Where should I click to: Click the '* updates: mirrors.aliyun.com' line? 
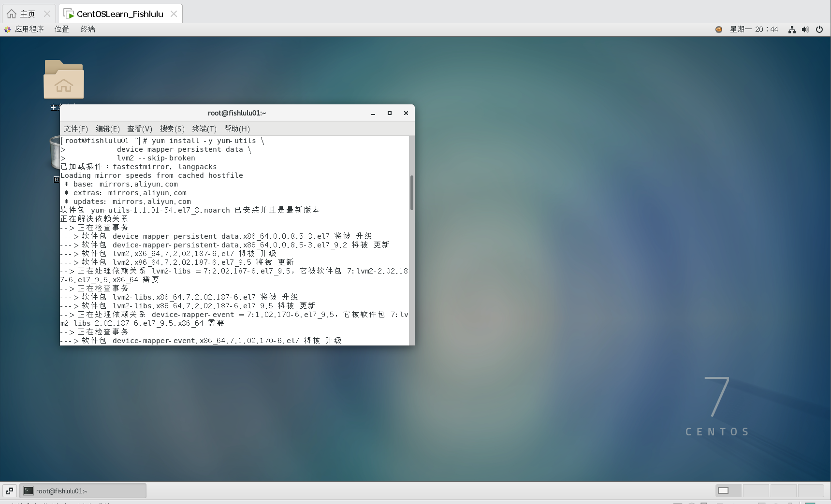pyautogui.click(x=127, y=202)
